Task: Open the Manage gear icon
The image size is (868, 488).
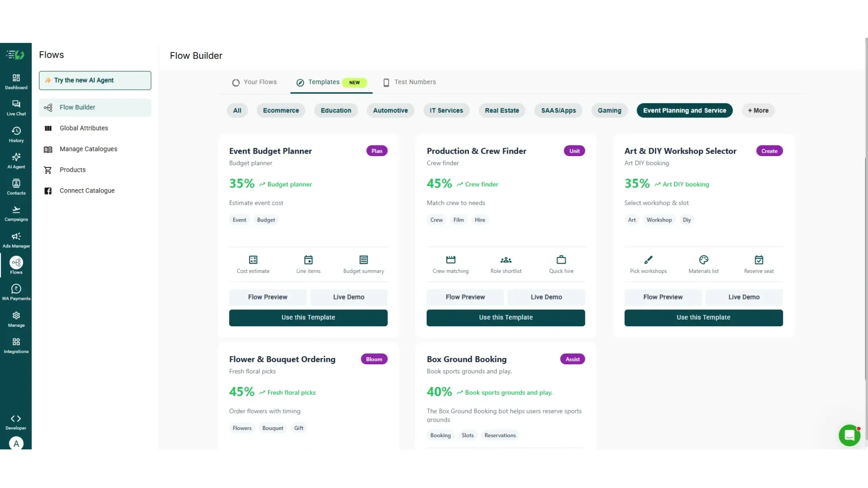Action: coord(16,319)
